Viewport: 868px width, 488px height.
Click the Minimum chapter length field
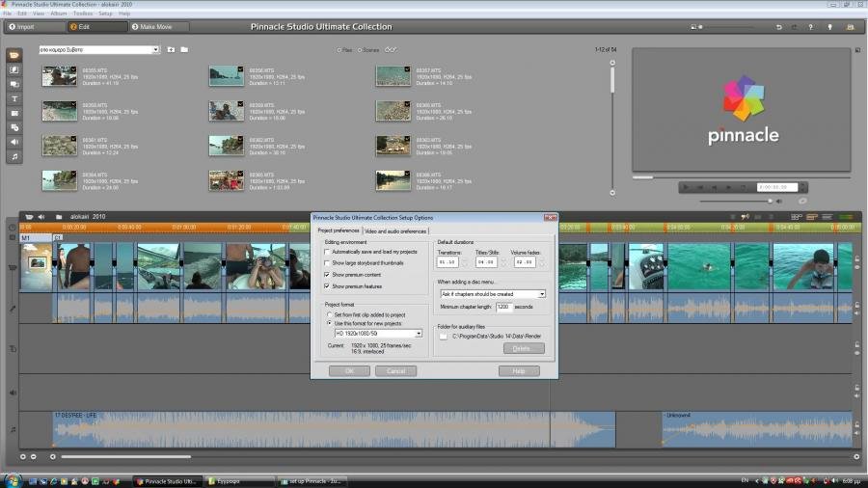[x=504, y=307]
